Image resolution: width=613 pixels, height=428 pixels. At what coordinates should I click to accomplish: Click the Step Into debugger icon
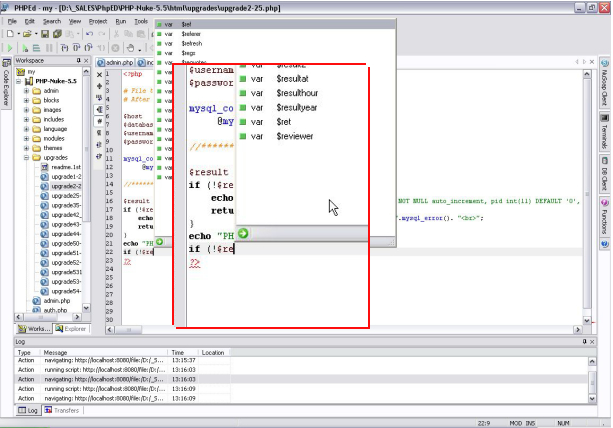click(65, 48)
